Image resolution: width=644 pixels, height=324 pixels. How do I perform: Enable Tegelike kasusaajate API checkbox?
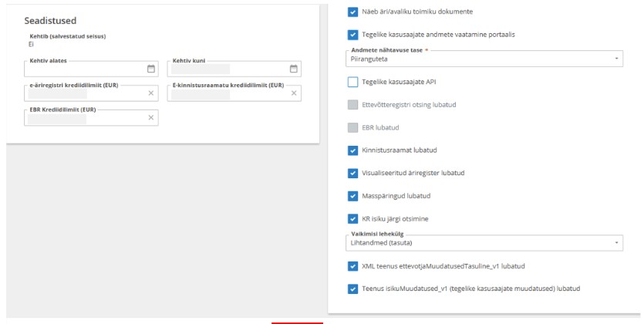352,82
